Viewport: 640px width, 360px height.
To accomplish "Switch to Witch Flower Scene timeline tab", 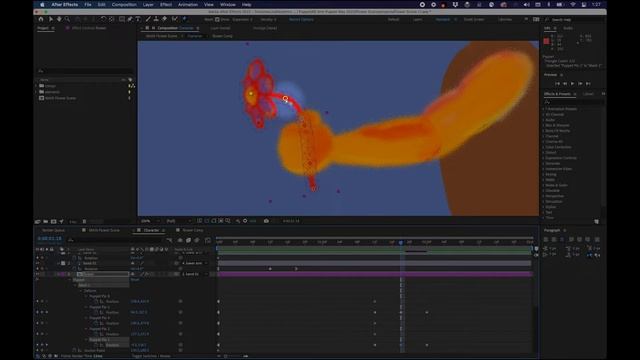I will (104, 230).
